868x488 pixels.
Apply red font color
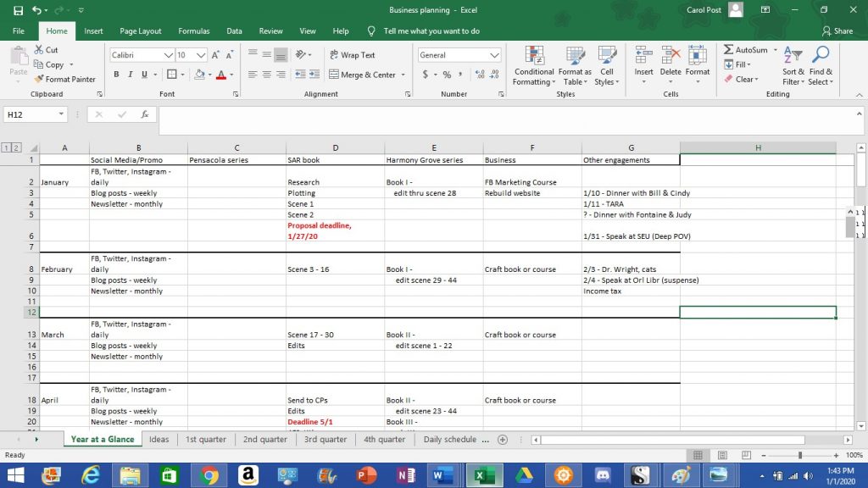(221, 75)
